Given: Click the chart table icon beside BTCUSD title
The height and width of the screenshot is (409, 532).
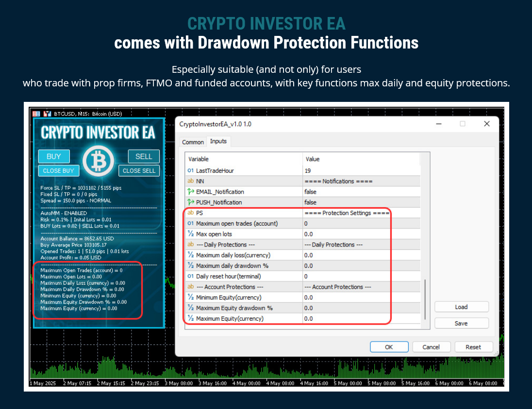Looking at the screenshot, I should click(36, 114).
